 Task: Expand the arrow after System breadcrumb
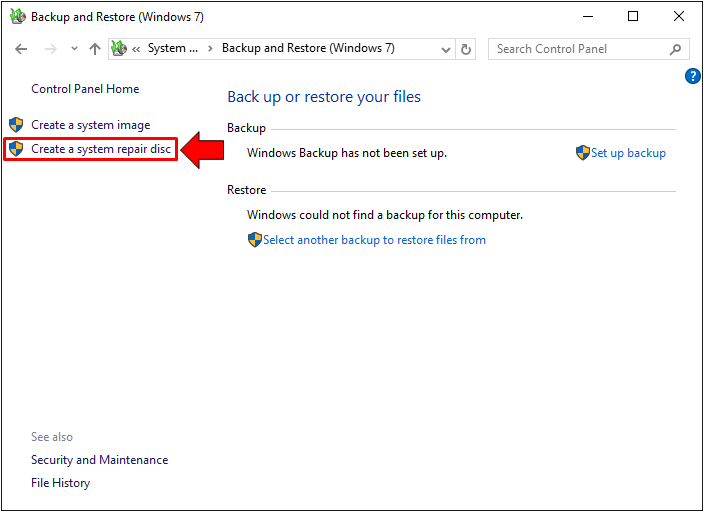209,49
